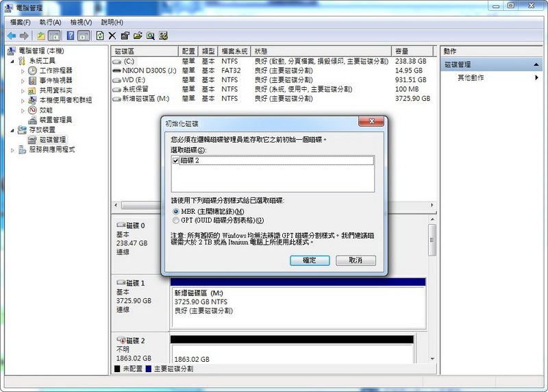Click the 服務與應用程式 icon
The width and height of the screenshot is (548, 392).
22,149
